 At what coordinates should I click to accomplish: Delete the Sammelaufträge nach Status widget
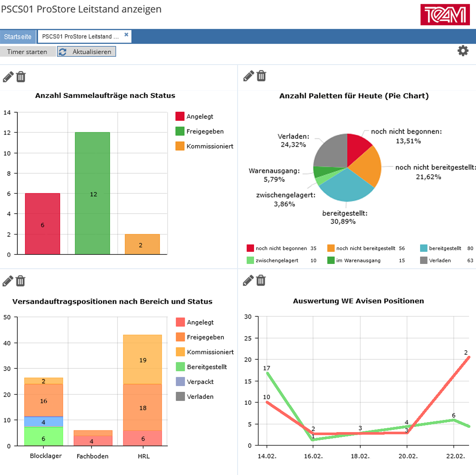(21, 77)
